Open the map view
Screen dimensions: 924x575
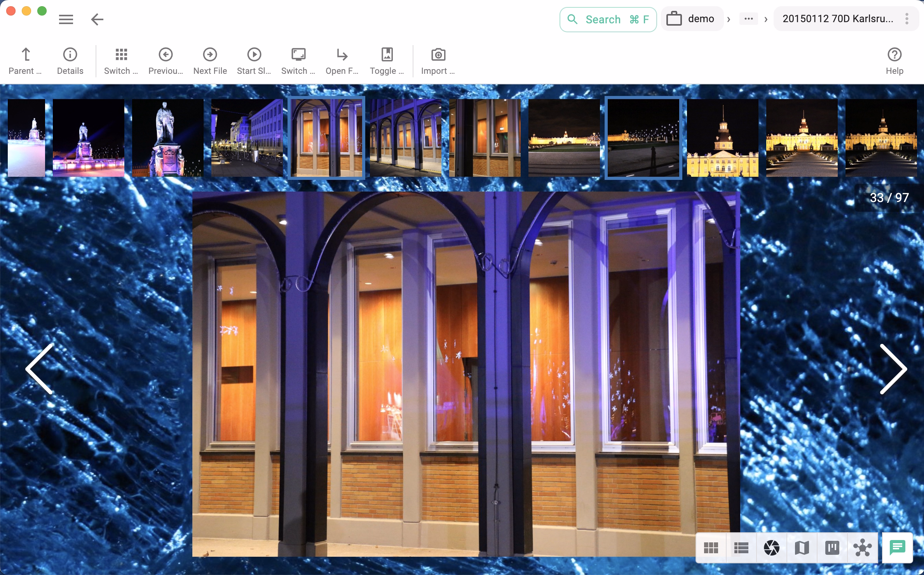pyautogui.click(x=801, y=548)
